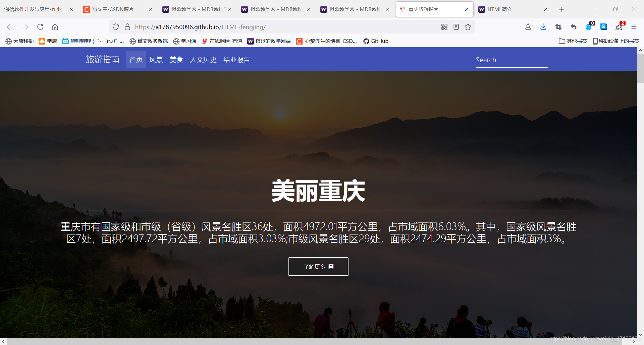Bookmark this page using the star icon

point(468,27)
